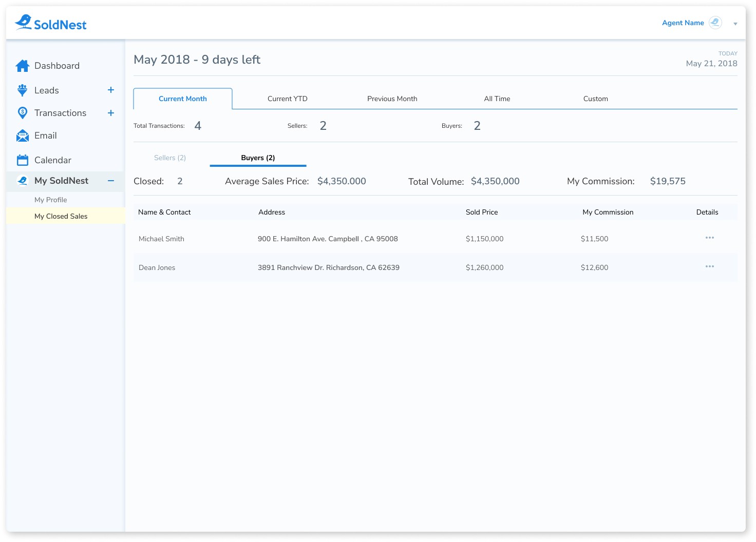Click commission value $12,600

pos(595,267)
